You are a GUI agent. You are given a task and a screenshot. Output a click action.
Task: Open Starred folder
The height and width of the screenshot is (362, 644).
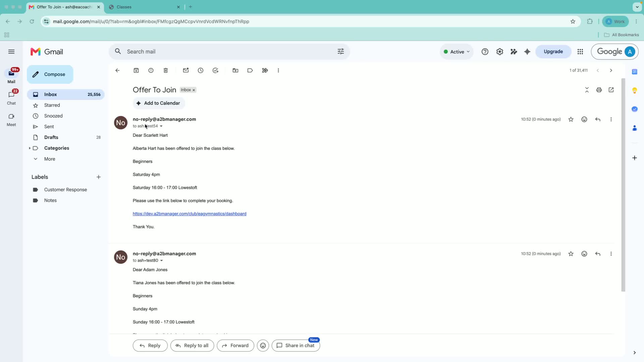click(x=66, y=105)
